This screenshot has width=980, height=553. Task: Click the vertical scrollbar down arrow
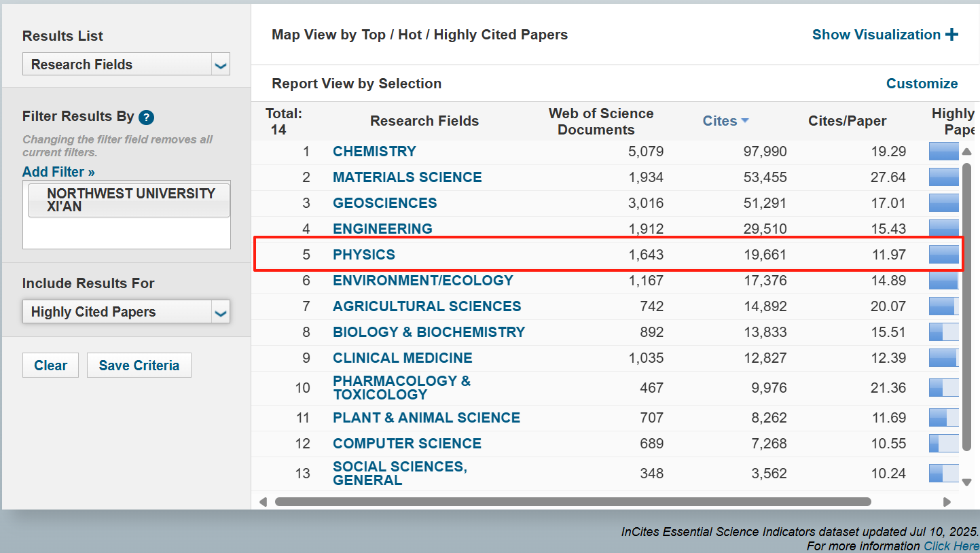pyautogui.click(x=967, y=482)
